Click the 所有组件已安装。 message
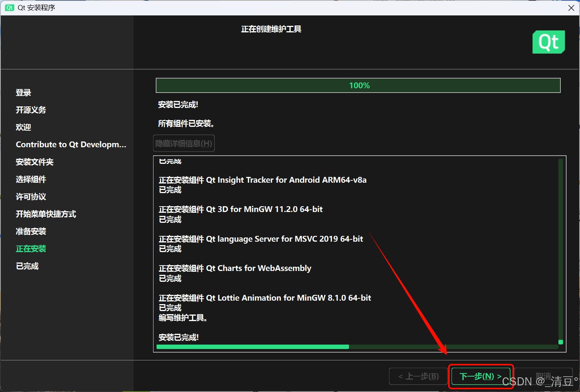This screenshot has width=580, height=392. 186,123
